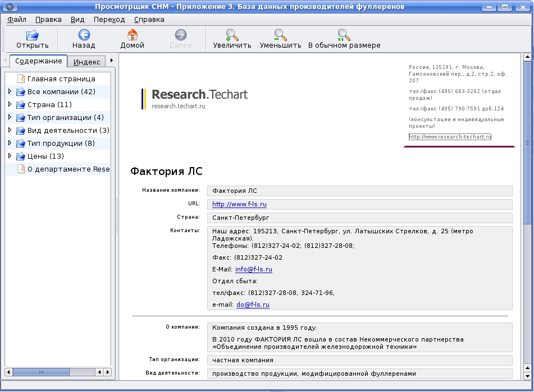Click the window menu icon in title bar
This screenshot has width=534, height=392.
coord(10,6)
